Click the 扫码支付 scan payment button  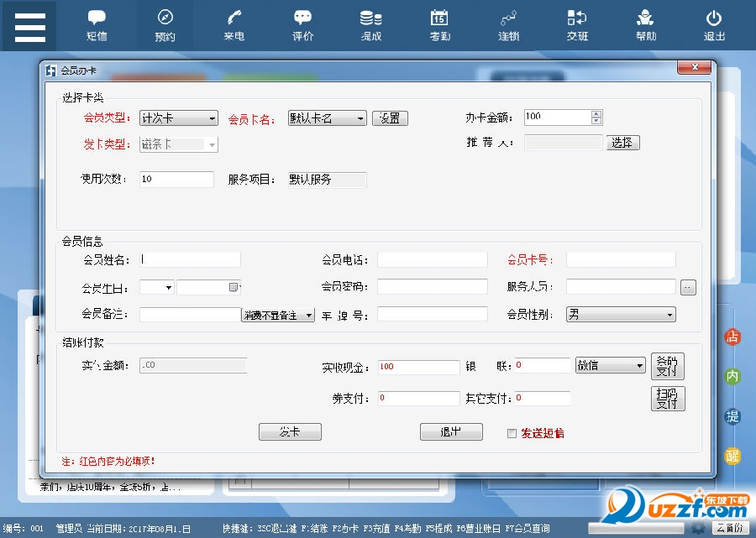pyautogui.click(x=668, y=398)
